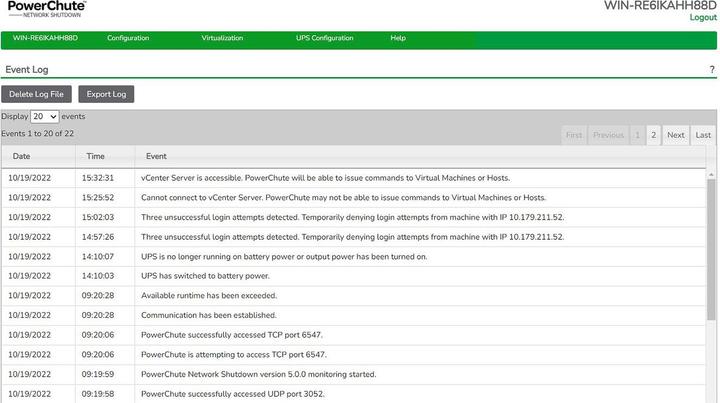Open the WIN-RE6IKAHH88D menu
This screenshot has width=720, height=403.
pos(45,38)
